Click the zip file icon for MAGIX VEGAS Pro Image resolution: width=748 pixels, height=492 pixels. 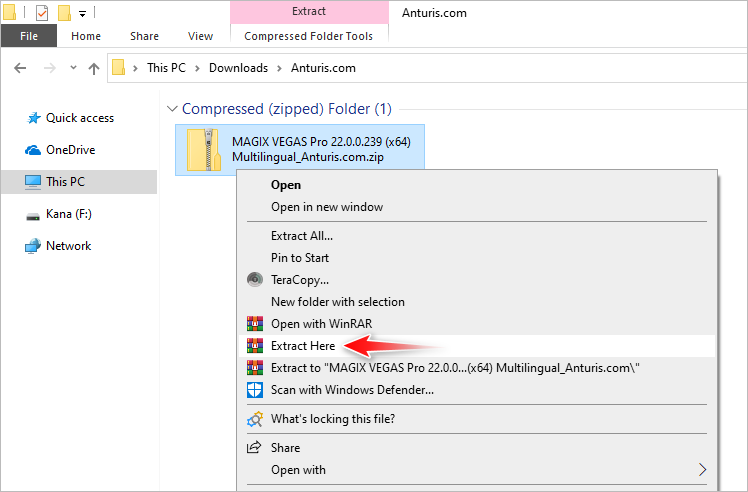(x=203, y=149)
